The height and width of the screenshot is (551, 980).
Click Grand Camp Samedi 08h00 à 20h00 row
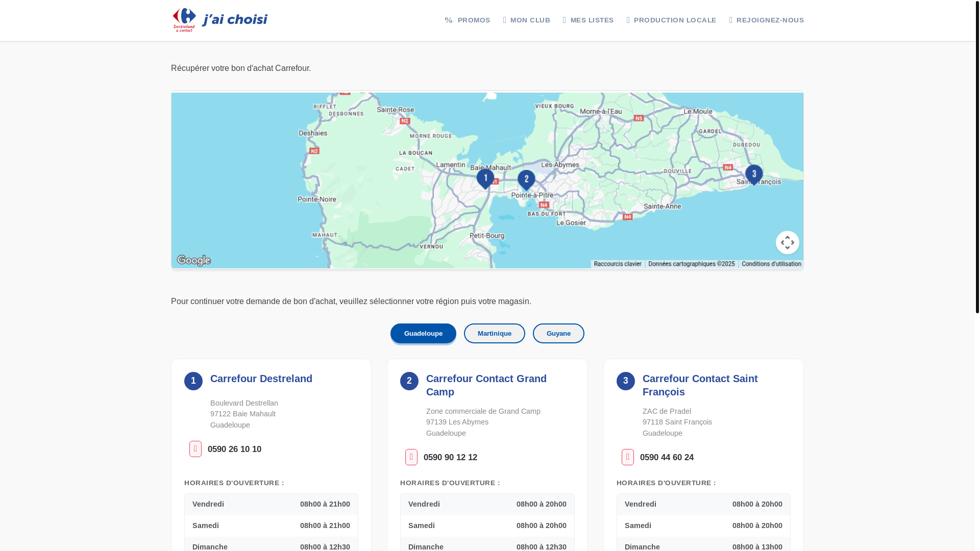(x=487, y=525)
